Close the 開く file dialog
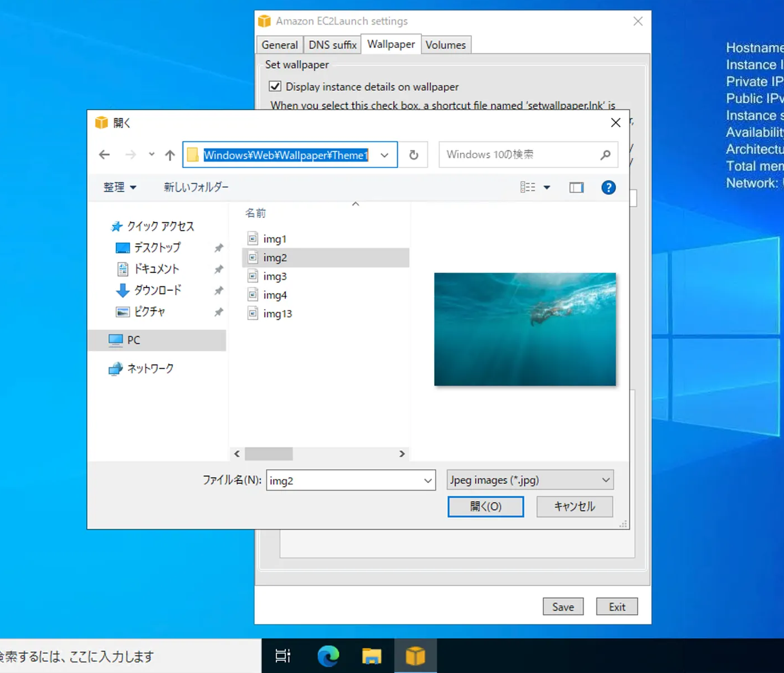Image resolution: width=784 pixels, height=673 pixels. coord(615,123)
